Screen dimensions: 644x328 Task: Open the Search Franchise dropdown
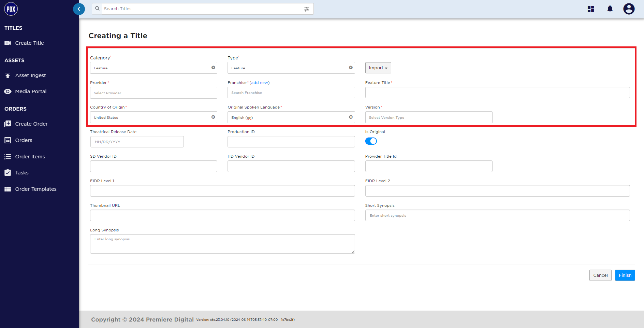[291, 92]
